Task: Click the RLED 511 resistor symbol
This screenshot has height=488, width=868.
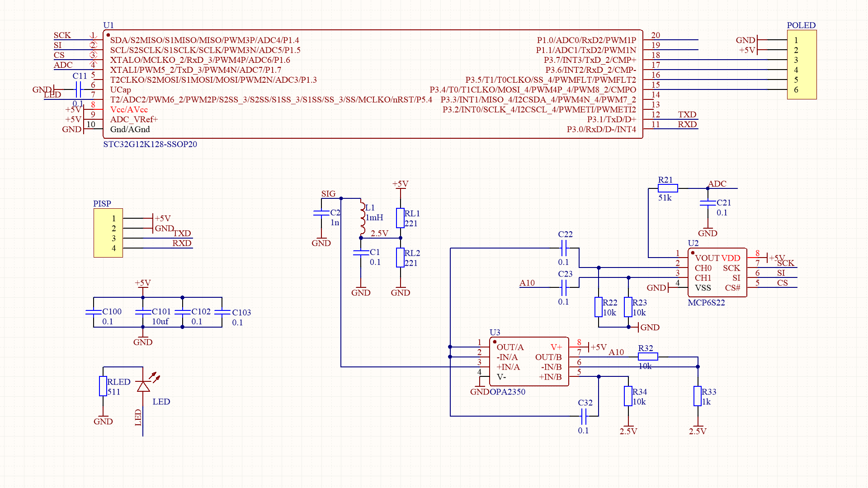Action: pos(103,386)
